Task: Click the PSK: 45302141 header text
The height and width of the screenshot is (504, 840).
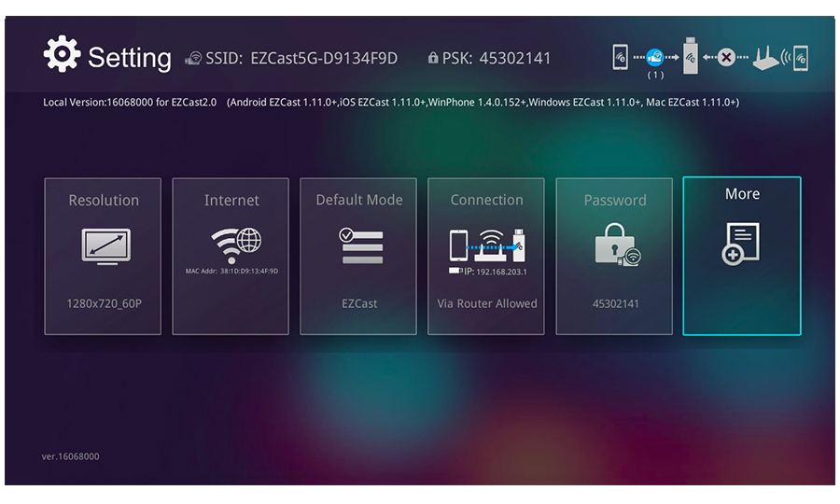Action: click(x=497, y=58)
